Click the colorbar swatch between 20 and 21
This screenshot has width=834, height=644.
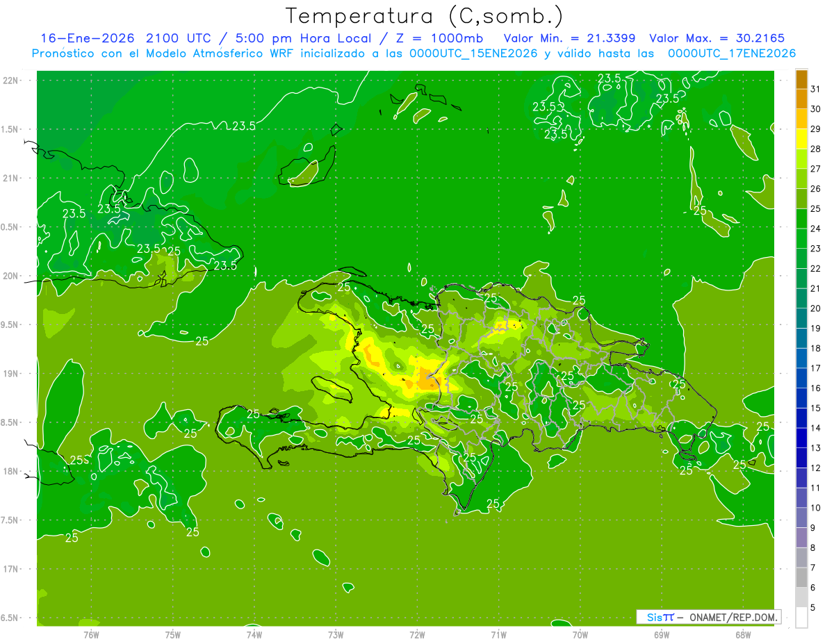(x=801, y=299)
